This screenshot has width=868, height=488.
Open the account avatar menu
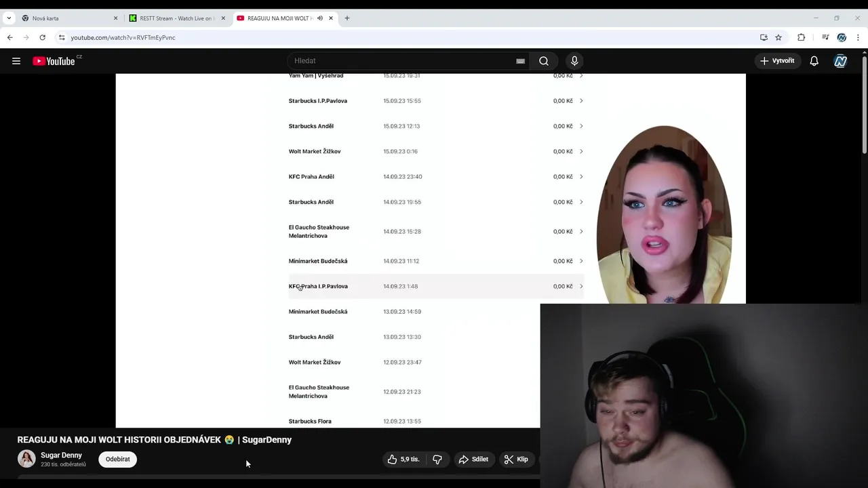click(841, 61)
